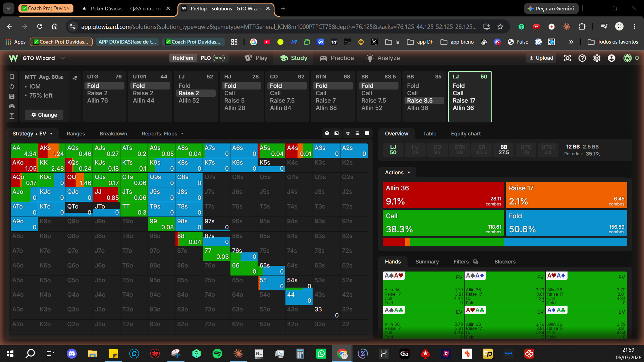Open the Chrome tab search chevron
The height and width of the screenshot is (362, 644).
pyautogui.click(x=8, y=8)
